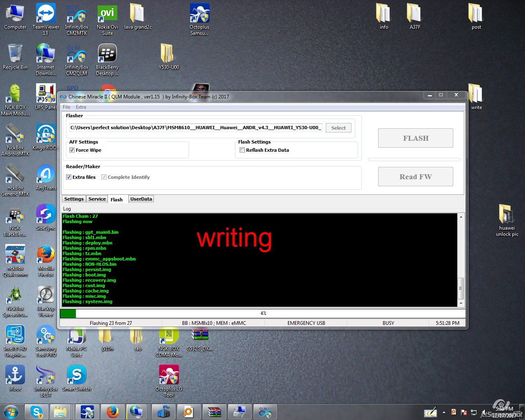The height and width of the screenshot is (420, 525).
Task: Switch to the Service tab
Action: (97, 199)
